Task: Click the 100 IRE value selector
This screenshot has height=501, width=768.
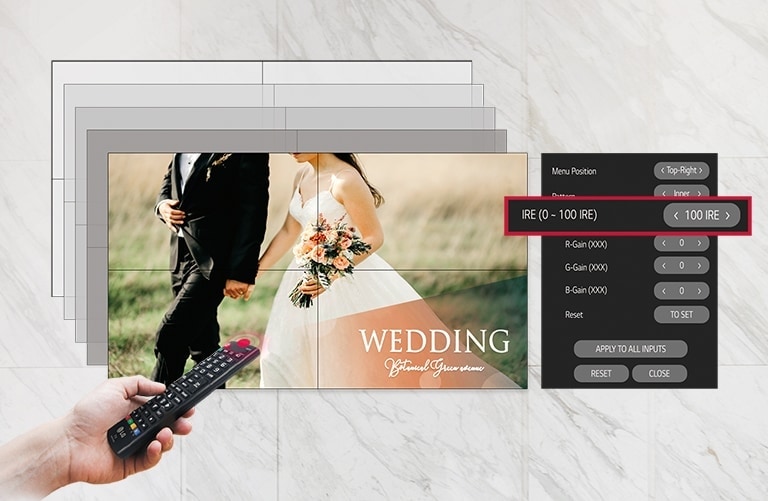Action: tap(702, 215)
